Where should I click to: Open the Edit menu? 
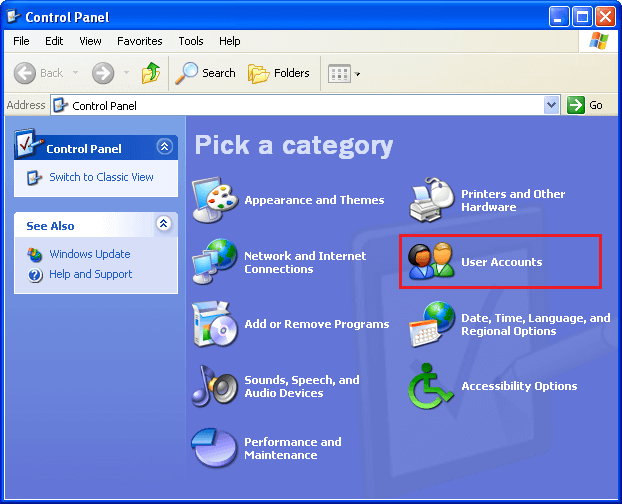[x=54, y=41]
